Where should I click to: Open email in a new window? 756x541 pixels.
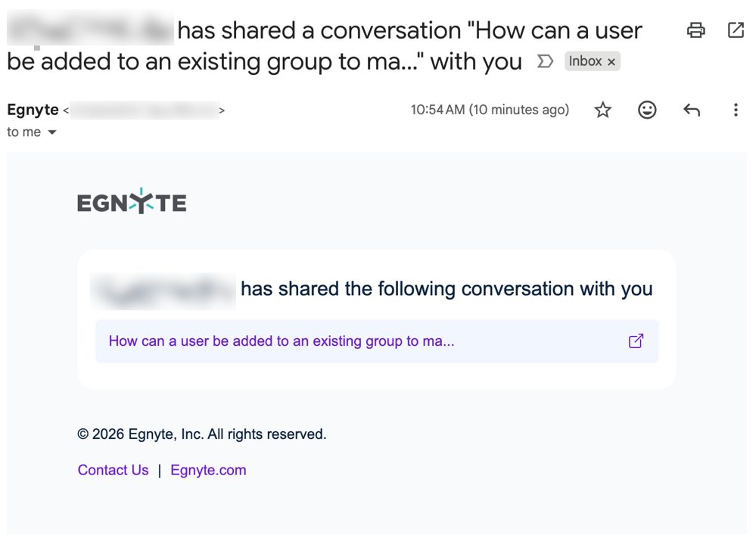pyautogui.click(x=735, y=30)
